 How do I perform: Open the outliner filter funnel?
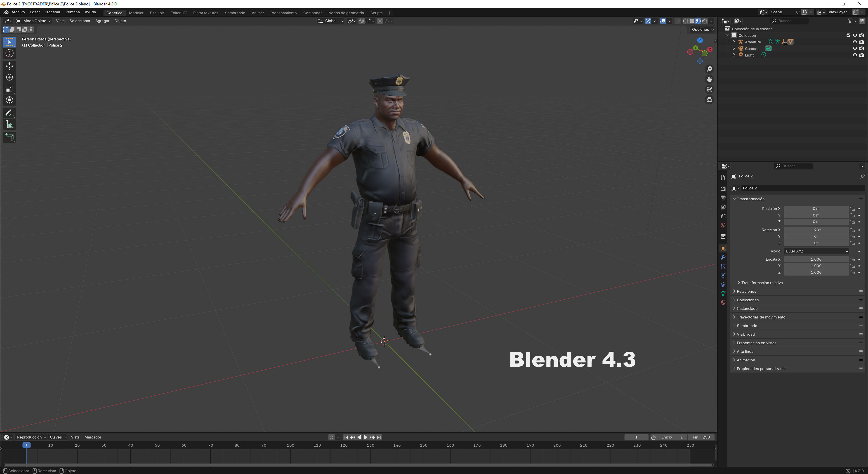(x=850, y=21)
